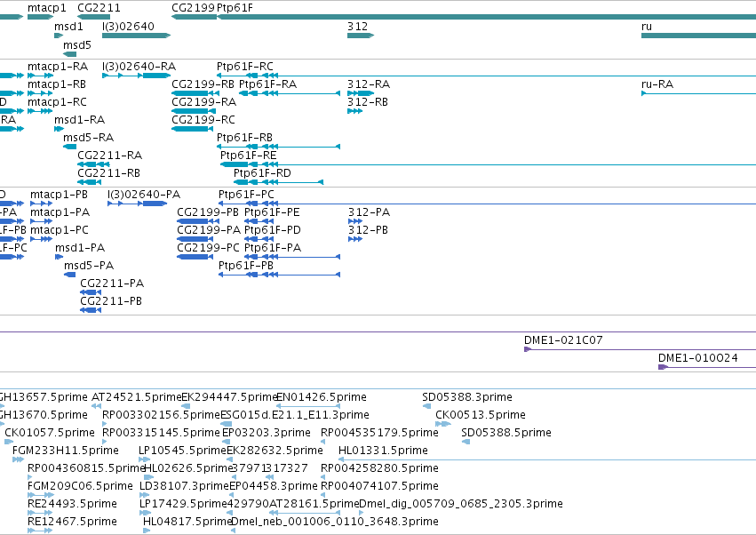The image size is (756, 535).
Task: Select transcript mtacp1-RC
Action: click(x=41, y=111)
